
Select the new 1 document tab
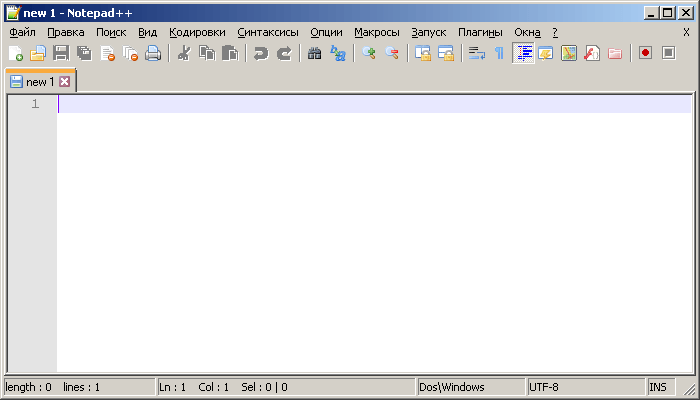pyautogui.click(x=40, y=82)
